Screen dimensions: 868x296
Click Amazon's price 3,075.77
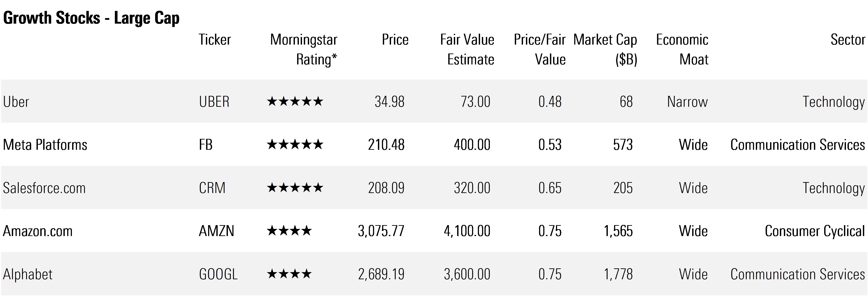click(x=381, y=231)
